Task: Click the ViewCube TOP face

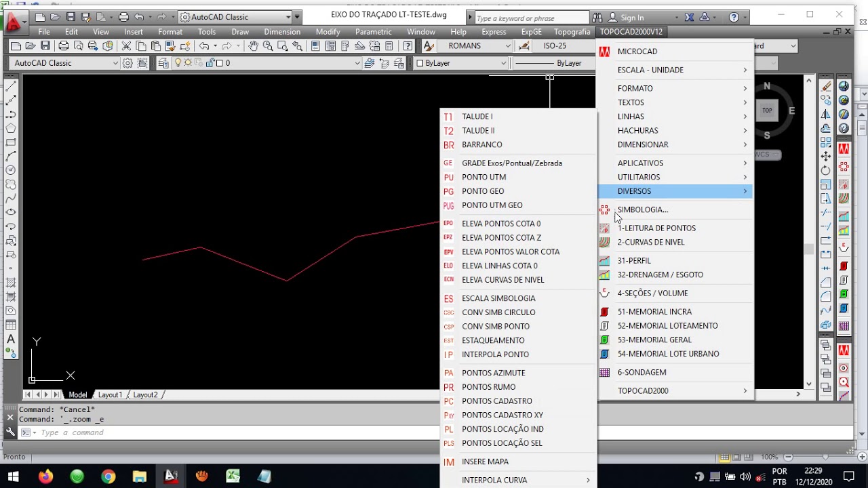Action: click(x=767, y=110)
